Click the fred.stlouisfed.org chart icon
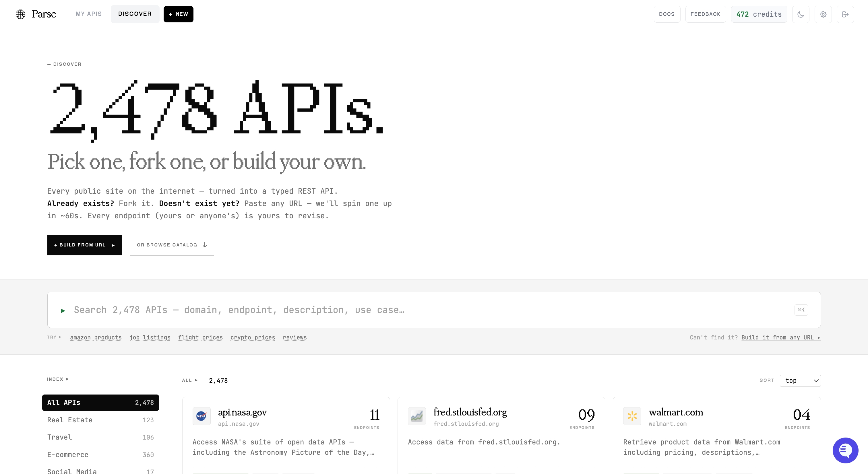 pos(417,416)
